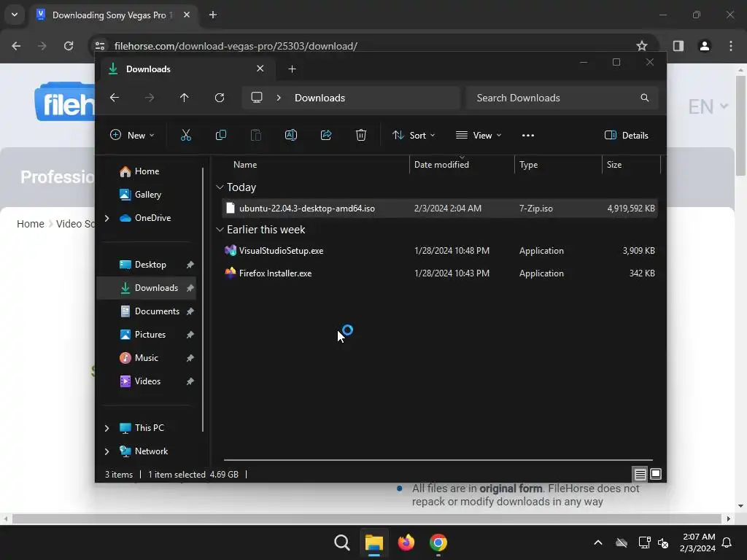This screenshot has height=560, width=747.
Task: Click the Rename icon in the toolbar
Action: click(291, 135)
